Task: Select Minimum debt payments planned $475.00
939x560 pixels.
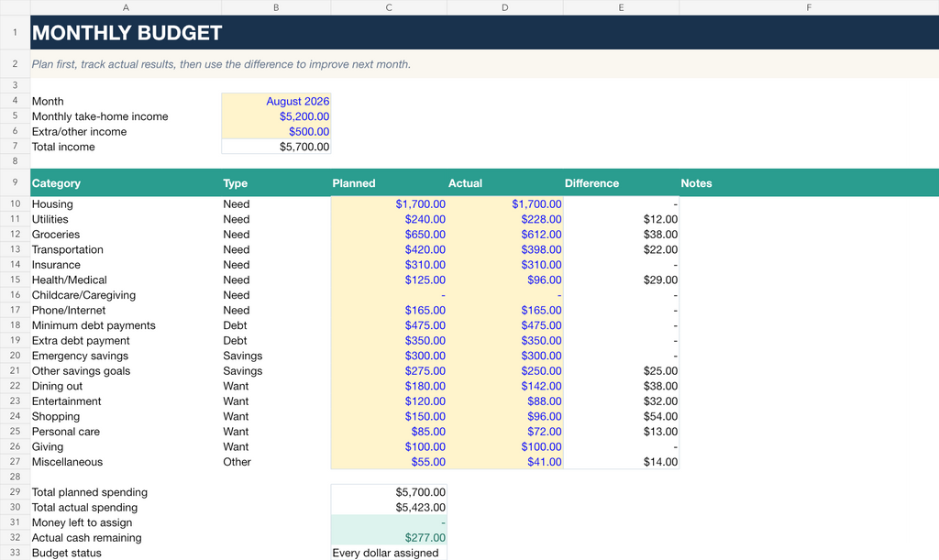Action: (x=389, y=325)
